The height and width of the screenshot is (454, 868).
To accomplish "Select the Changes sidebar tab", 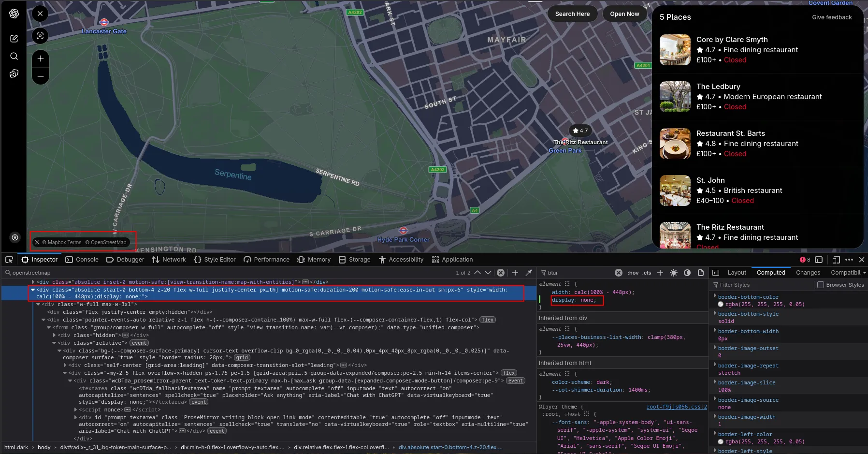I will [808, 273].
